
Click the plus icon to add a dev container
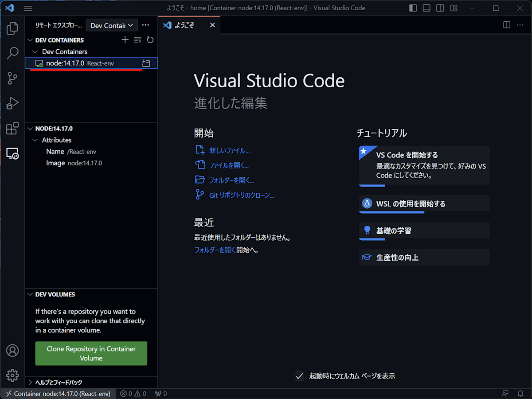click(x=125, y=40)
